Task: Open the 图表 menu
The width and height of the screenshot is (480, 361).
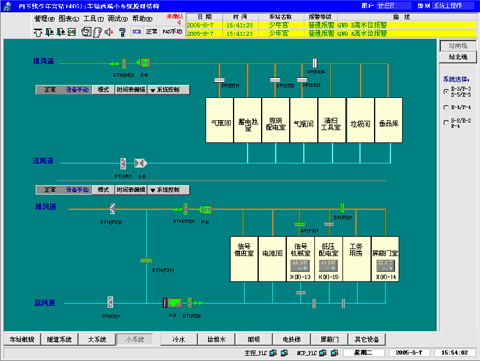Action: pos(69,19)
